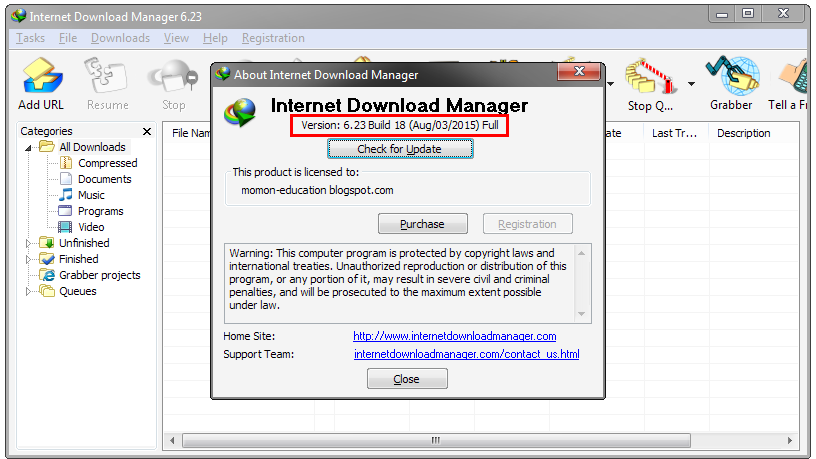Select the Finished tree label
The image size is (816, 459).
pos(79,259)
